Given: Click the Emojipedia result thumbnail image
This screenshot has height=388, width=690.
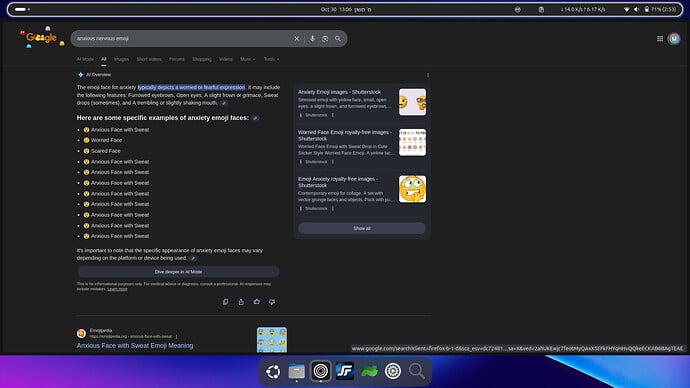Looking at the screenshot, I should [272, 340].
